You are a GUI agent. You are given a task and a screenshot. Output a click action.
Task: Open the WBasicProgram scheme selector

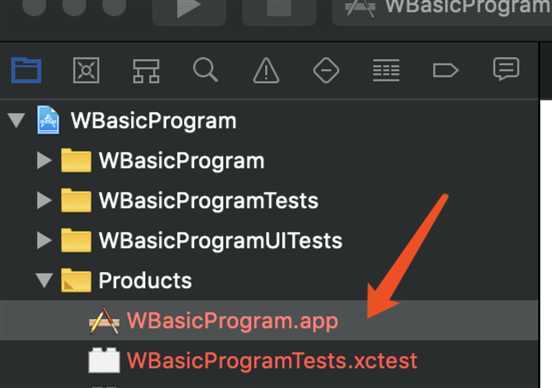[x=442, y=9]
